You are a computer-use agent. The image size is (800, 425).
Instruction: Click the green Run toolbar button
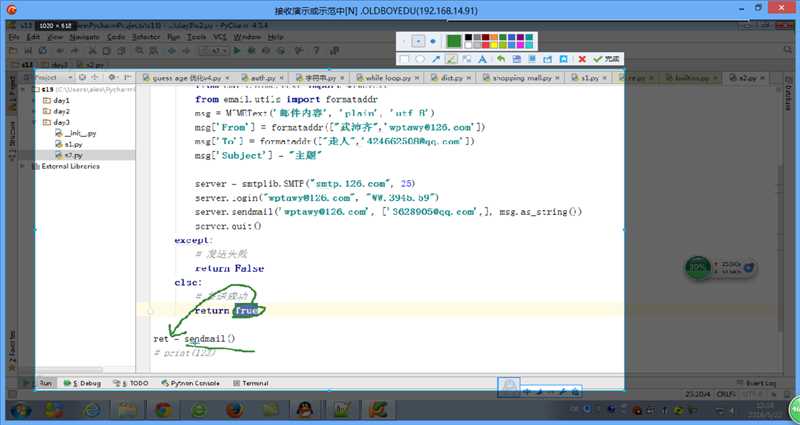coord(237,51)
